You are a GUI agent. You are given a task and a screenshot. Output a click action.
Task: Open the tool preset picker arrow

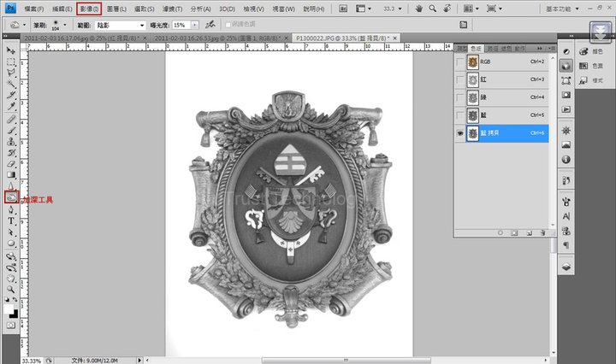[24, 25]
